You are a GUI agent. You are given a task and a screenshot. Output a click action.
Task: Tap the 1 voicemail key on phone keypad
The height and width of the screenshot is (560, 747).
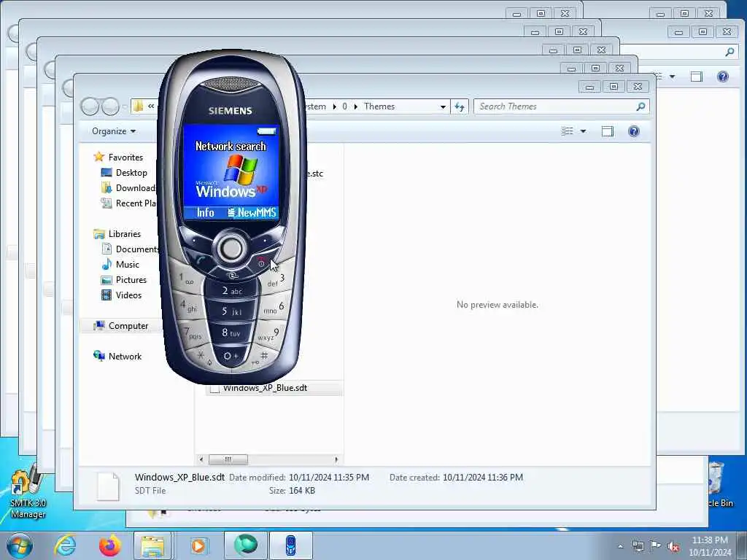coord(186,279)
